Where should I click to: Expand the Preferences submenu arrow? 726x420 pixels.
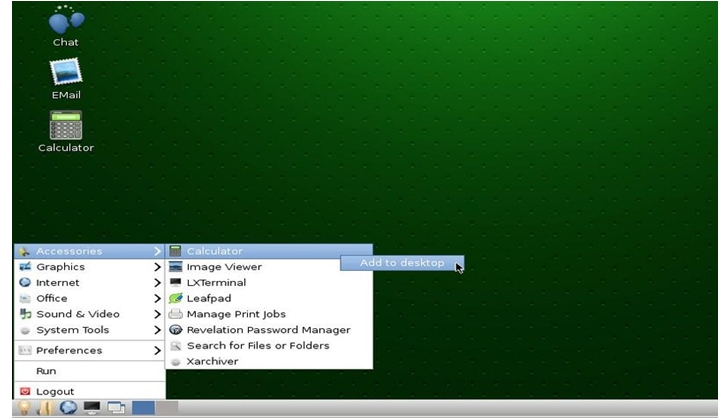157,351
